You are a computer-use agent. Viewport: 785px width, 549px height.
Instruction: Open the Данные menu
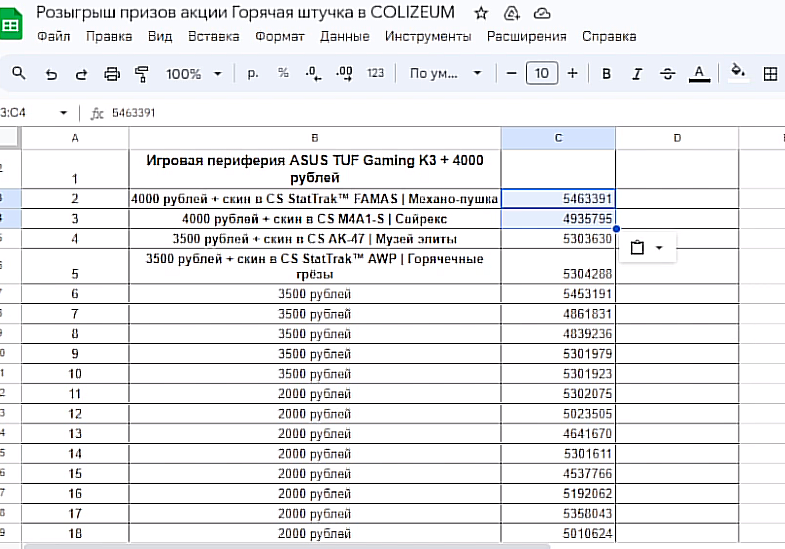(344, 36)
